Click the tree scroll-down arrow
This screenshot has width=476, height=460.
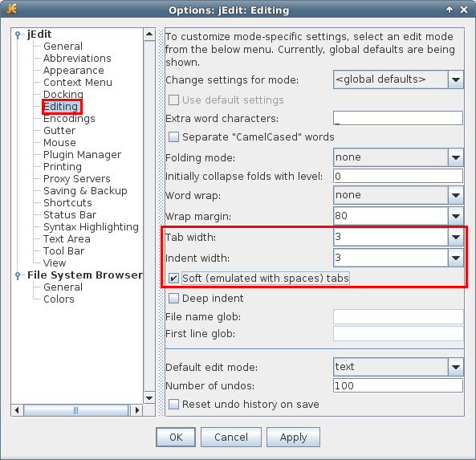click(x=149, y=397)
